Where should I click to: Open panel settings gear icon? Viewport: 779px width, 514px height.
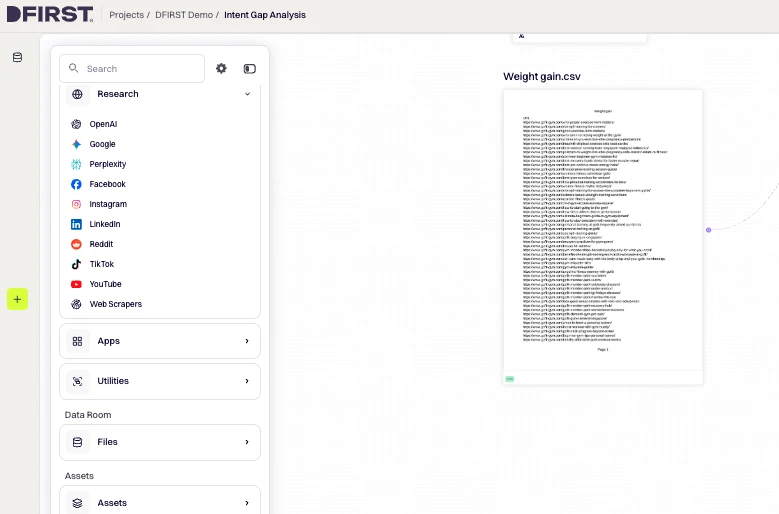[221, 69]
